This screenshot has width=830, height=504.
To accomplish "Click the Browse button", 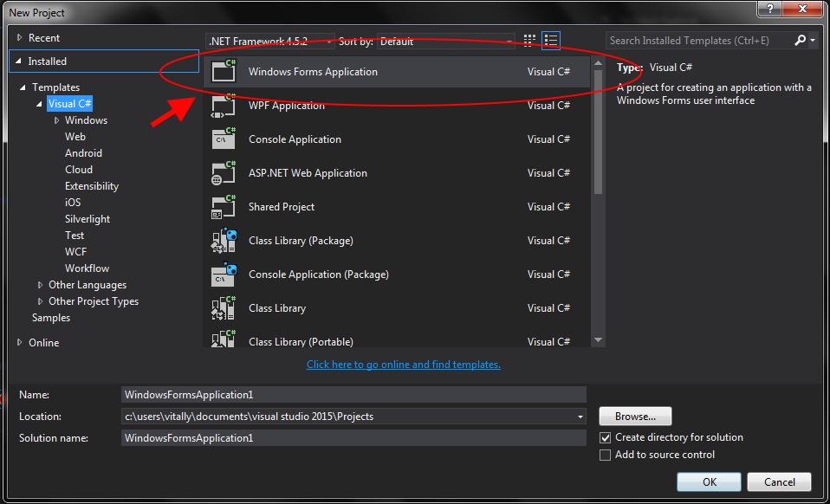I will 635,417.
